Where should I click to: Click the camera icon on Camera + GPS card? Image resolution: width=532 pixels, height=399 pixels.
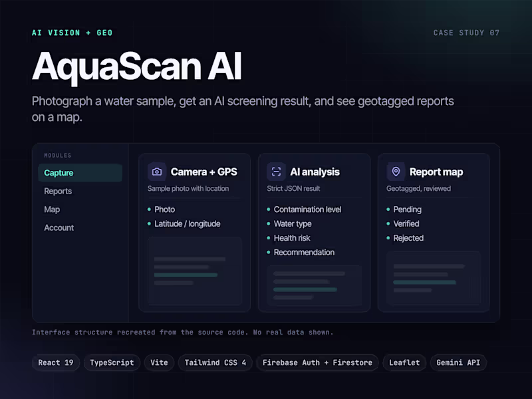point(157,172)
